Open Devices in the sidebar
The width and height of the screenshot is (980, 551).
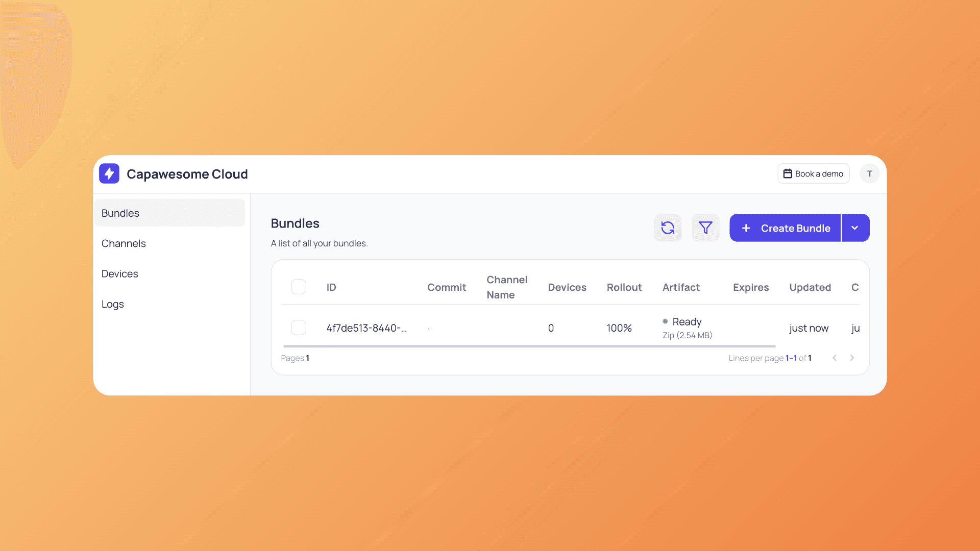point(119,273)
